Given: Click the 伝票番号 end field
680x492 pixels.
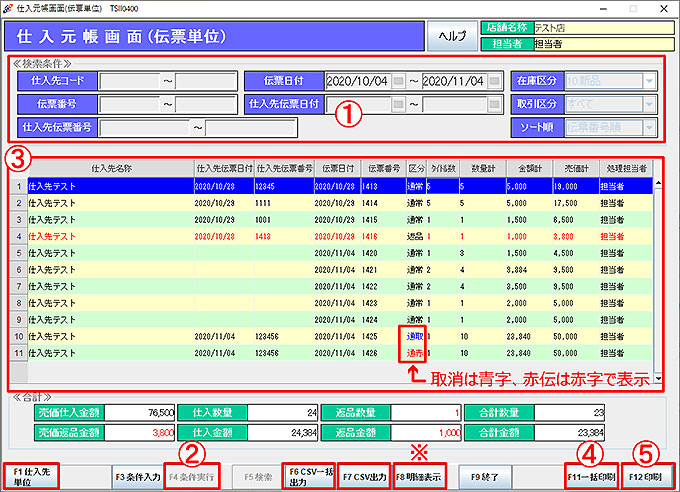Looking at the screenshot, I should [x=206, y=104].
